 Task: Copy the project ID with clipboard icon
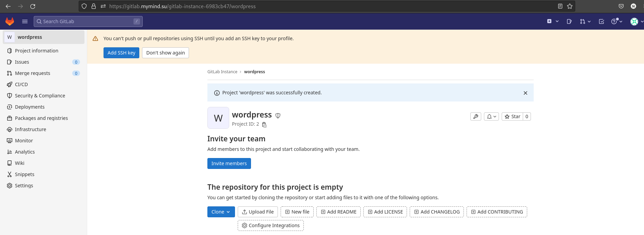(264, 125)
